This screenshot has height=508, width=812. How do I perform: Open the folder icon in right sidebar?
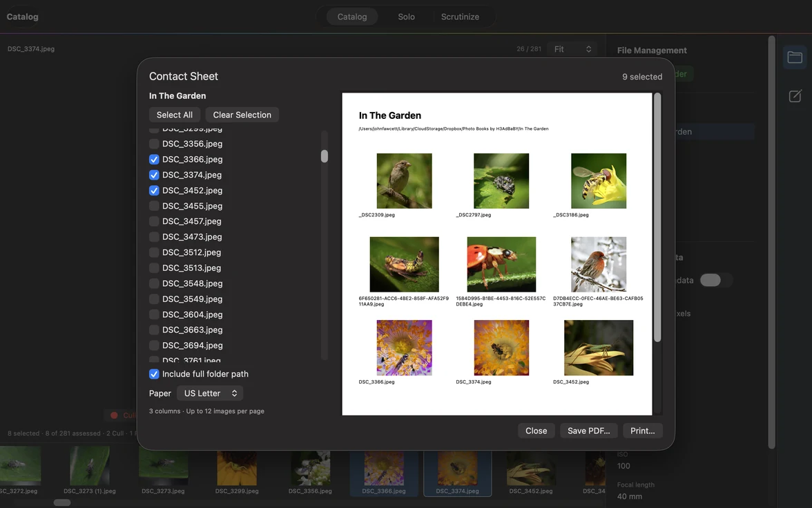(x=794, y=57)
